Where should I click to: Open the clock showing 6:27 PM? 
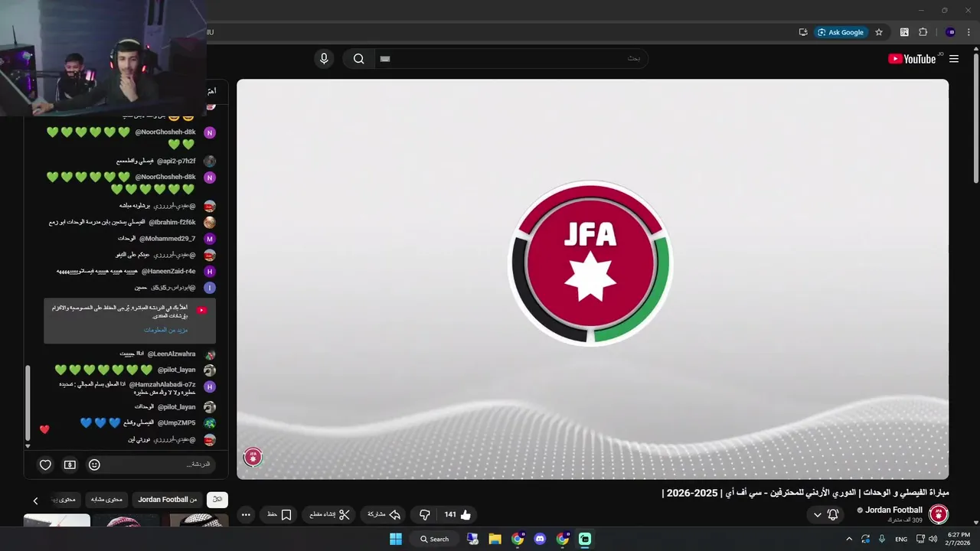click(x=959, y=539)
